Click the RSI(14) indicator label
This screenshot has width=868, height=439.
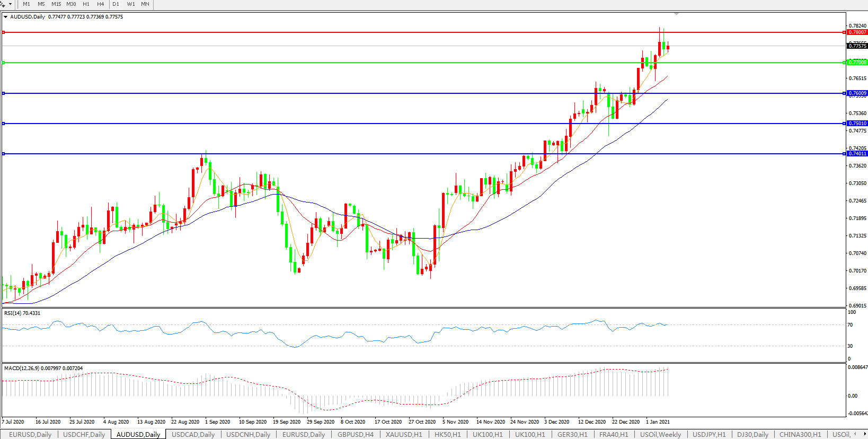tap(22, 313)
